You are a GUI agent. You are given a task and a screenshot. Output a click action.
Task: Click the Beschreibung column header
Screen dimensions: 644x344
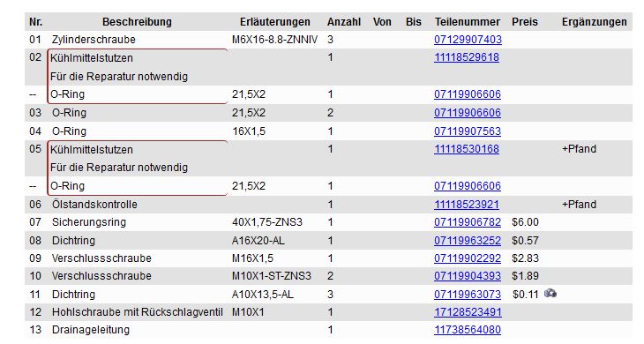pos(137,22)
